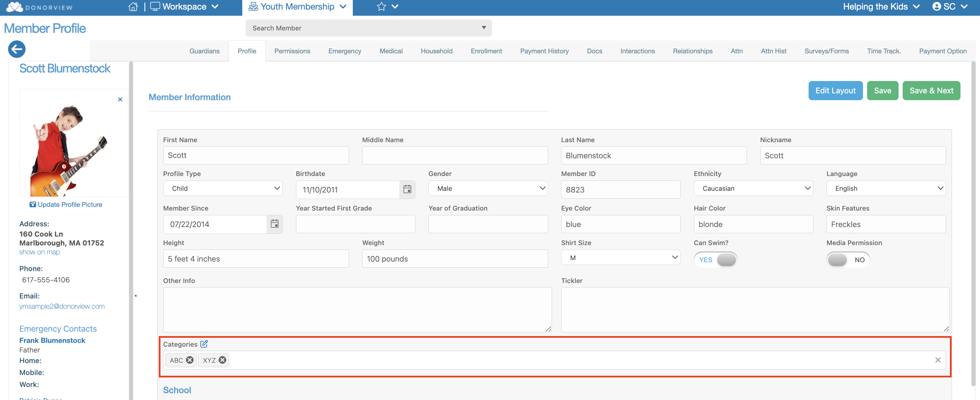The image size is (980, 400).
Task: Click the Eye Color input field
Action: tap(620, 224)
